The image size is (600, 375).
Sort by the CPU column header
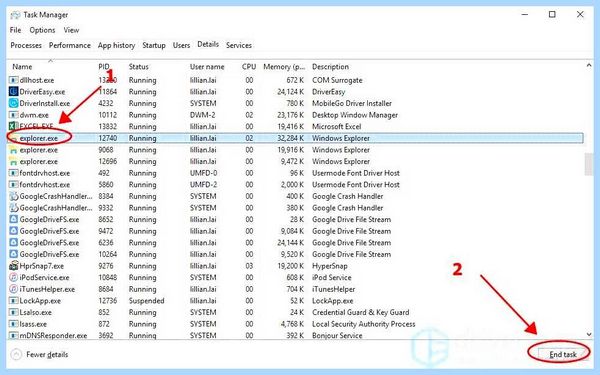(x=249, y=67)
